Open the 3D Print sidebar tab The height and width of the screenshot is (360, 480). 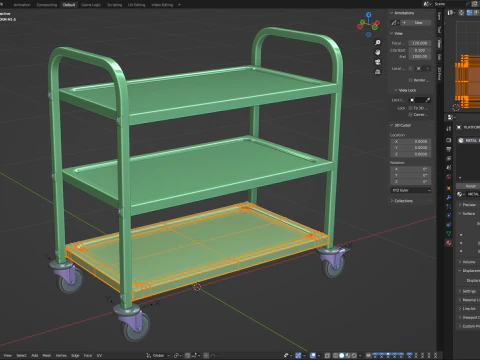coord(439,74)
